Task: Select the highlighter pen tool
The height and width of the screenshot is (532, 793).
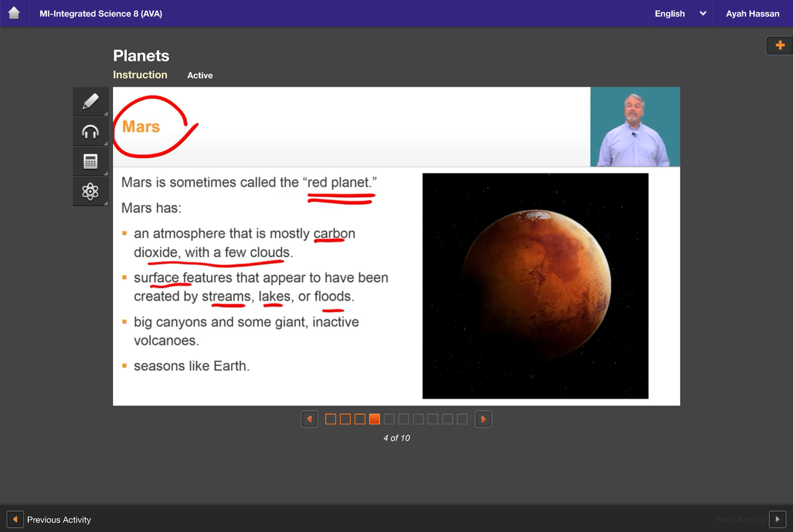Action: [91, 101]
